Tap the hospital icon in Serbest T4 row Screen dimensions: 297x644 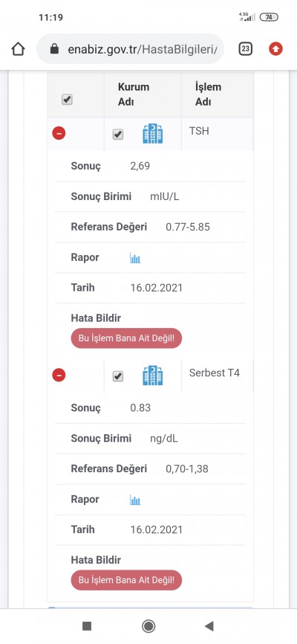(153, 376)
